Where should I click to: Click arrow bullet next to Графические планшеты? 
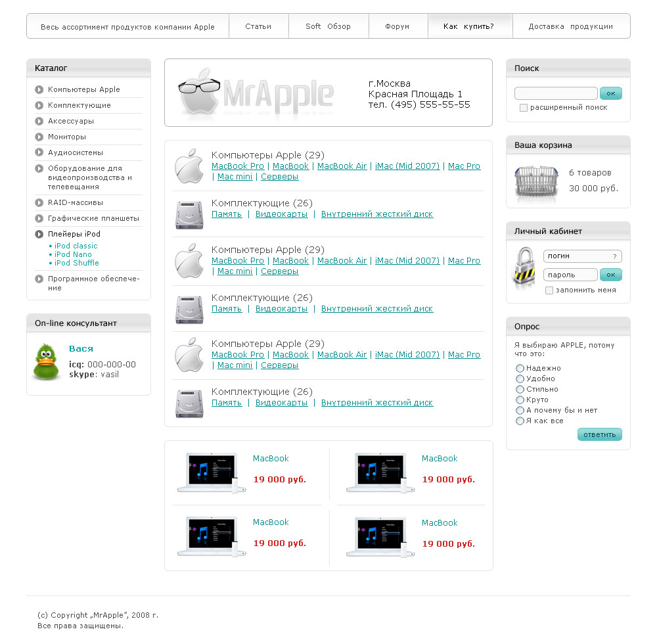(x=39, y=218)
